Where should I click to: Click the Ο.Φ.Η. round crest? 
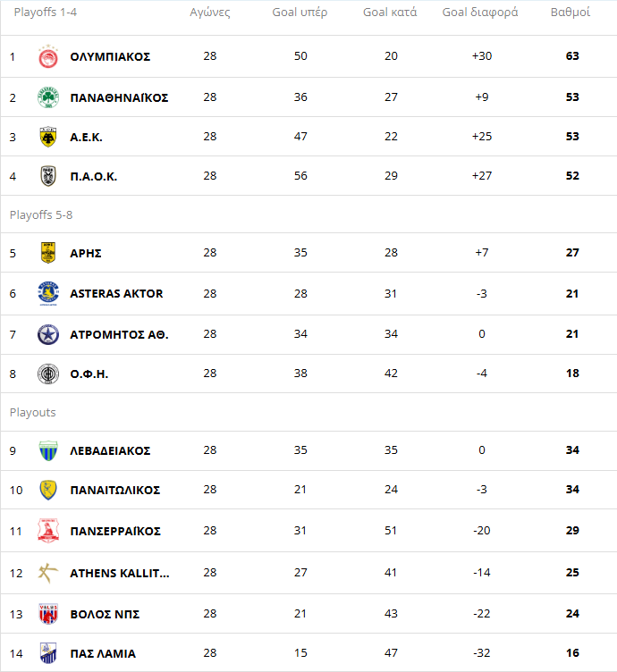pos(48,374)
